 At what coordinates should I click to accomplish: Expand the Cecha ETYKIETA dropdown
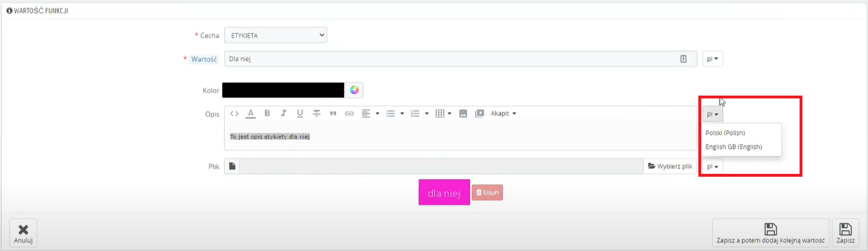(x=276, y=36)
